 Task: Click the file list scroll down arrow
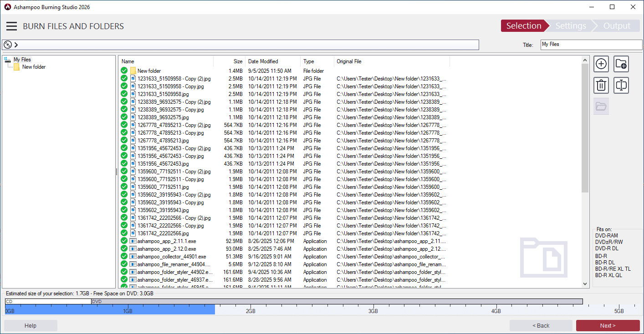(585, 283)
